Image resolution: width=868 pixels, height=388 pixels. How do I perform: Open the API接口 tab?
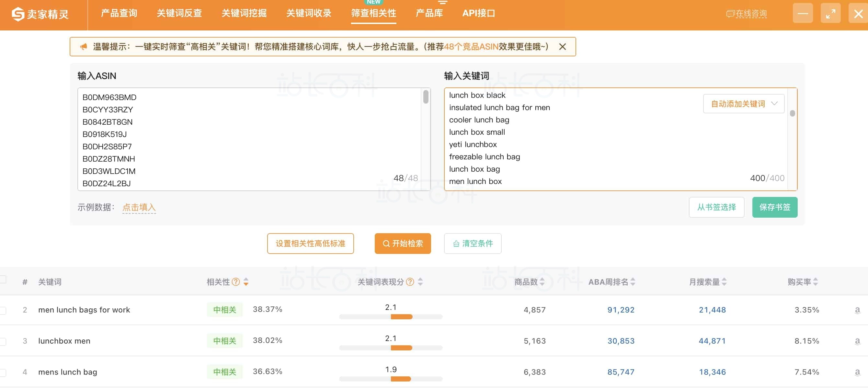point(478,14)
